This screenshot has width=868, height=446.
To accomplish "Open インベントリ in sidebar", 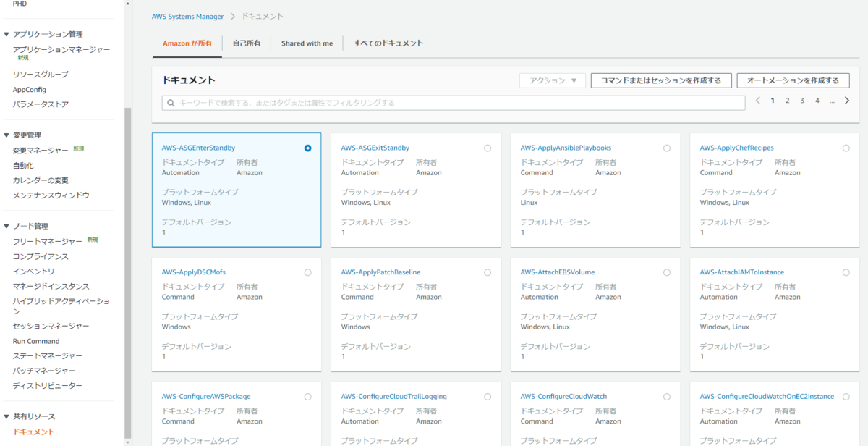I will tap(33, 272).
